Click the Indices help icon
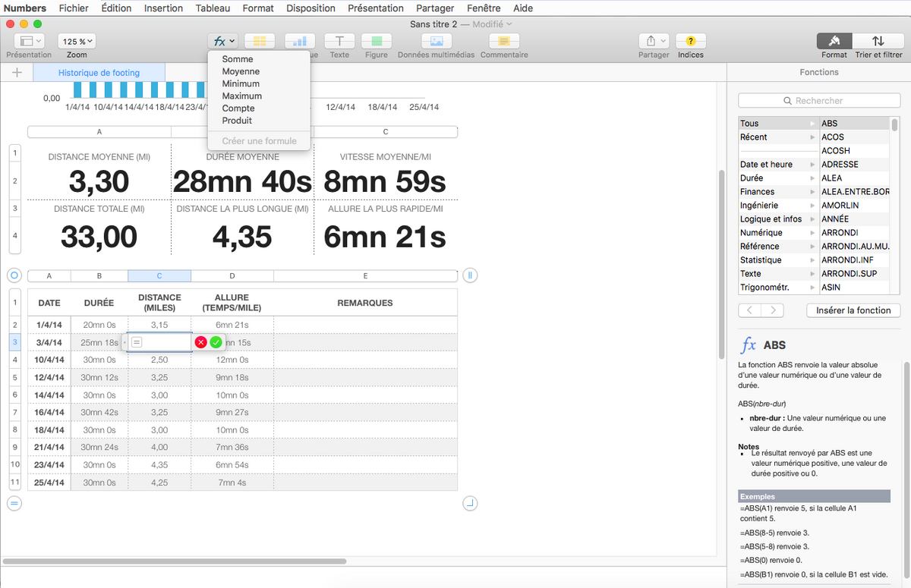911x588 pixels. click(x=690, y=41)
